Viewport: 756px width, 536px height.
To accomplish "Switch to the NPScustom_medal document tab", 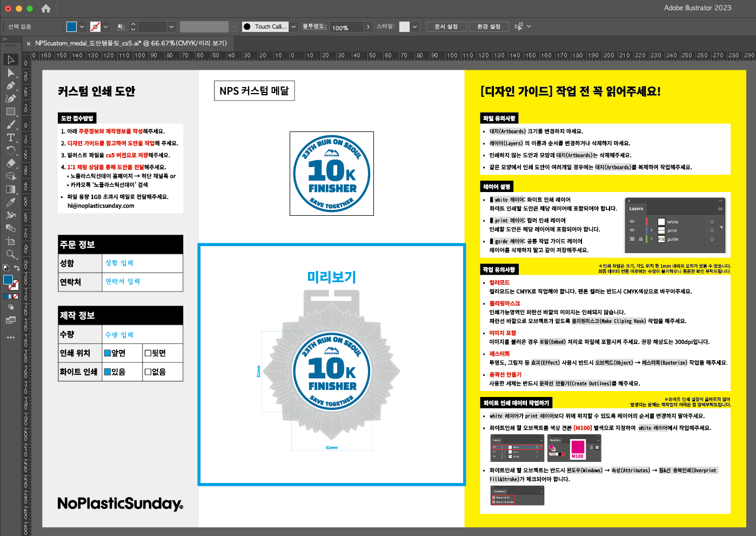I will [x=131, y=43].
